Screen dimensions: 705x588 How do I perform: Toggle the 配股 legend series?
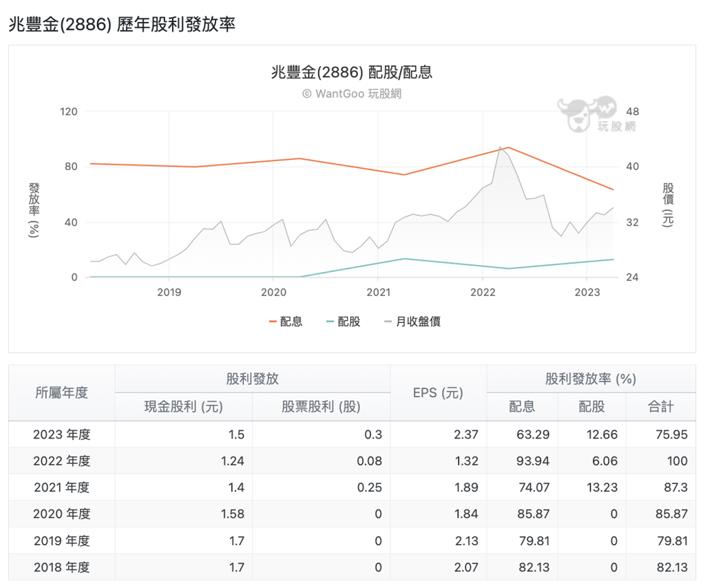(342, 322)
